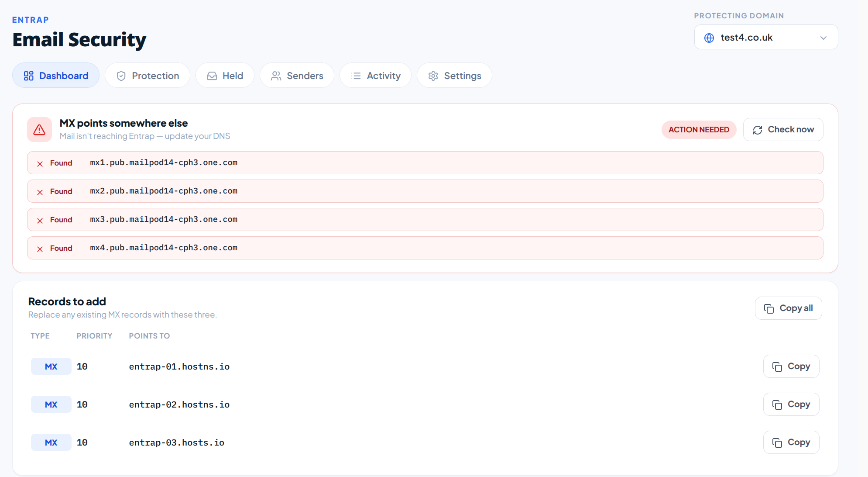The height and width of the screenshot is (477, 868).
Task: Open the Held tab
Action: (x=225, y=76)
